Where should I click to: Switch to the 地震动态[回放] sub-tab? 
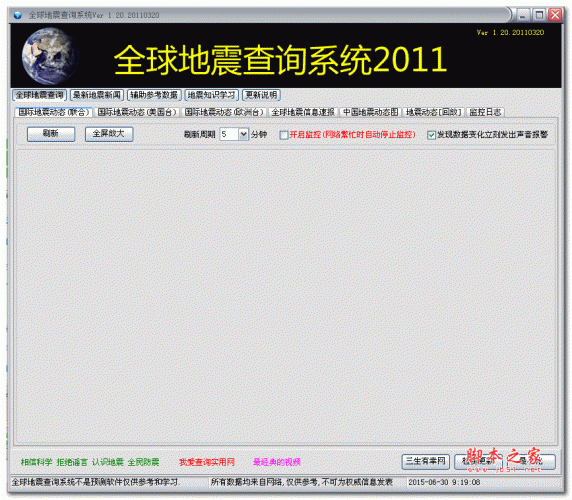[x=434, y=112]
